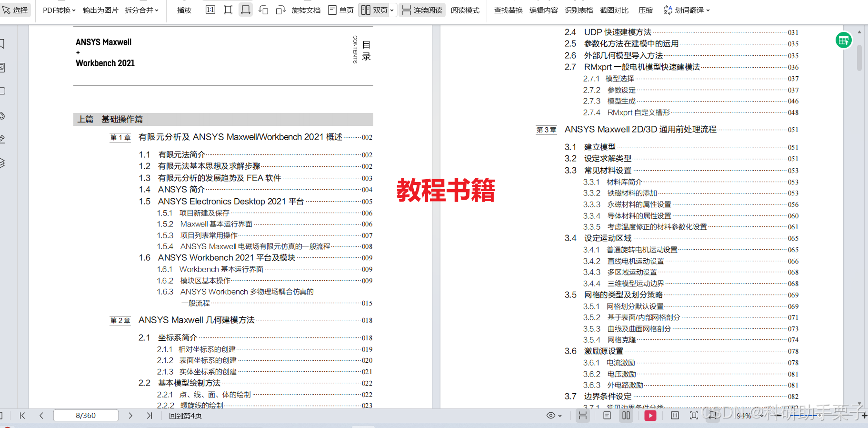Image resolution: width=868 pixels, height=428 pixels.
Task: Click the TOC entry '3.5 网格的类型及划分策略'
Action: (681, 295)
